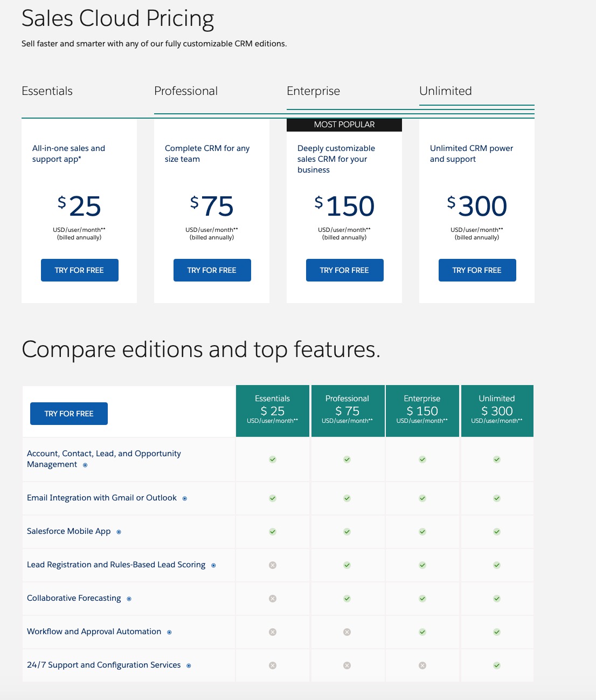
Task: Click Enterprise checkmark for Lead Registration row
Action: (422, 565)
